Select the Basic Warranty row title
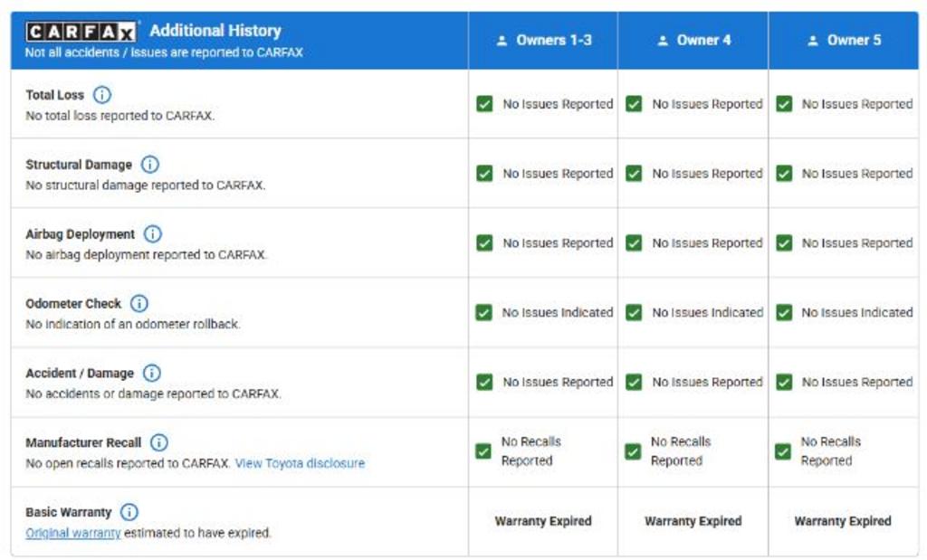 [x=69, y=512]
